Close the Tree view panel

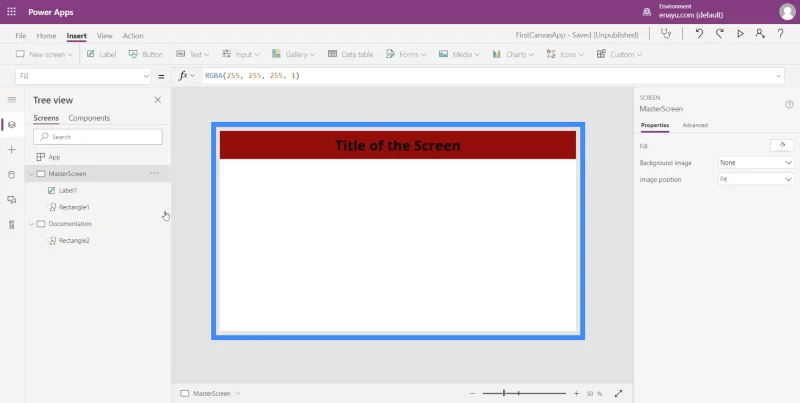tap(158, 100)
